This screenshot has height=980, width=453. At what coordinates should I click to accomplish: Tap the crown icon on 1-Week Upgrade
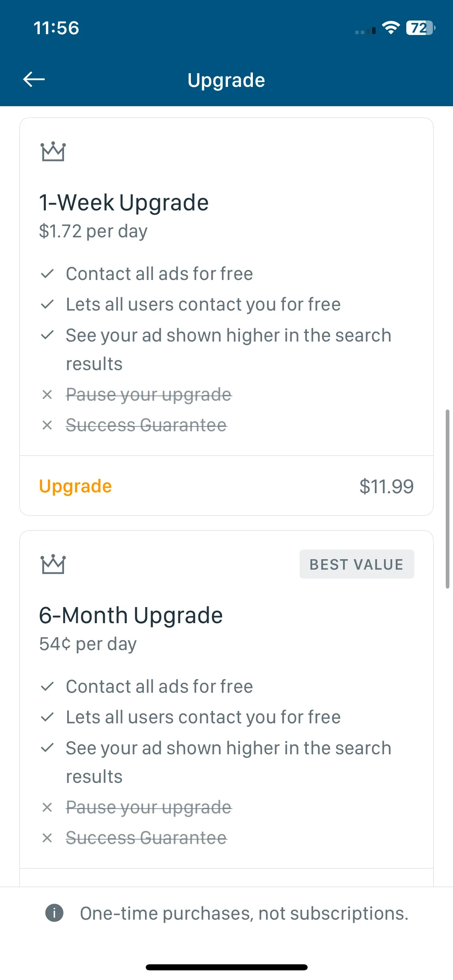point(53,152)
